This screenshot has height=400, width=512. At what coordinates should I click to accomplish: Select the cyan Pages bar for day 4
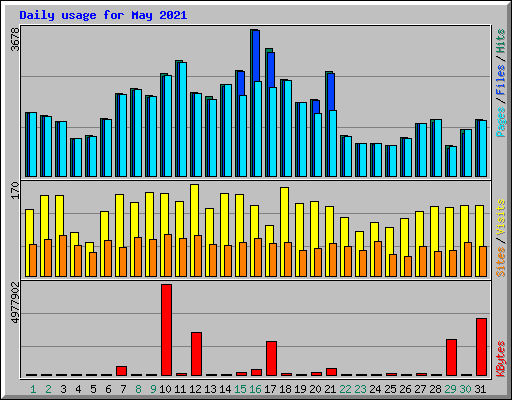tap(78, 157)
